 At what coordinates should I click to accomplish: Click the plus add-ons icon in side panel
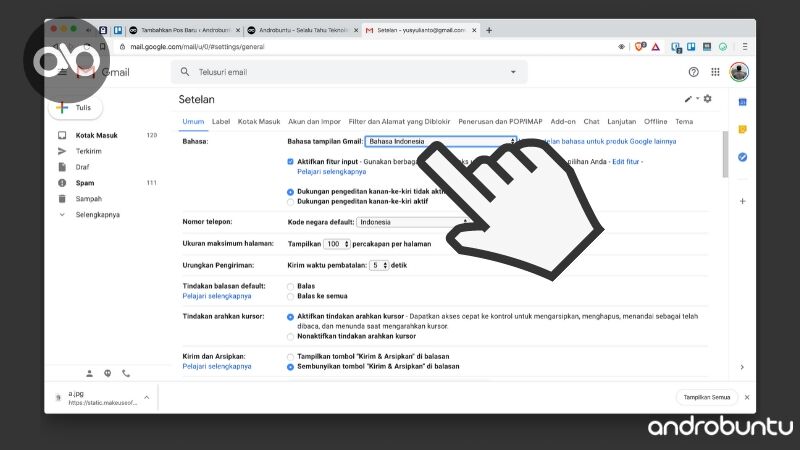[742, 201]
